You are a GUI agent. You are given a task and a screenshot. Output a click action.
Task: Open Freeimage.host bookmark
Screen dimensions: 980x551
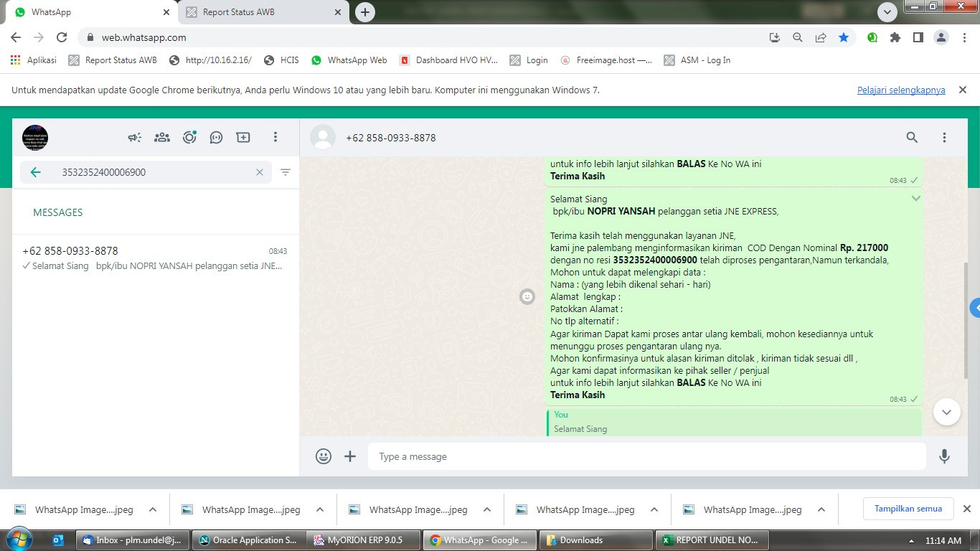[606, 60]
